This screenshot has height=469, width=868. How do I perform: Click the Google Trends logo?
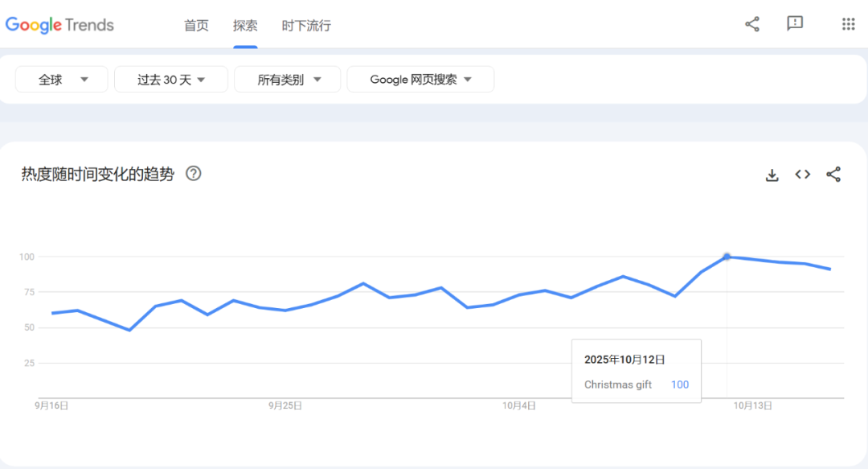(x=59, y=25)
